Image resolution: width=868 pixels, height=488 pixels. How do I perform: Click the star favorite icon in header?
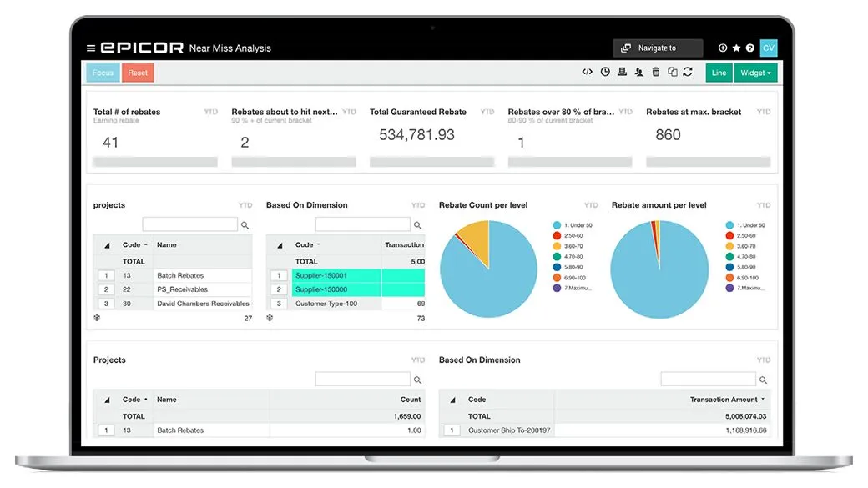736,48
